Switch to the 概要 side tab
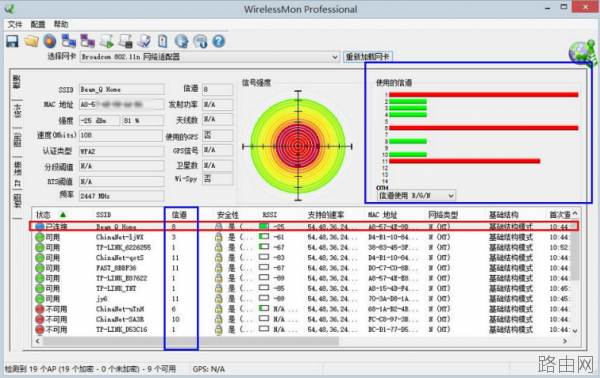Viewport: 600px width, 378px height. click(17, 81)
